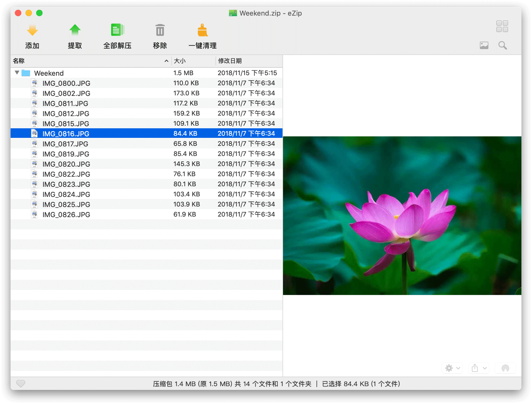Toggle the image preview pane icon
The width and height of the screenshot is (532, 404).
(484, 45)
